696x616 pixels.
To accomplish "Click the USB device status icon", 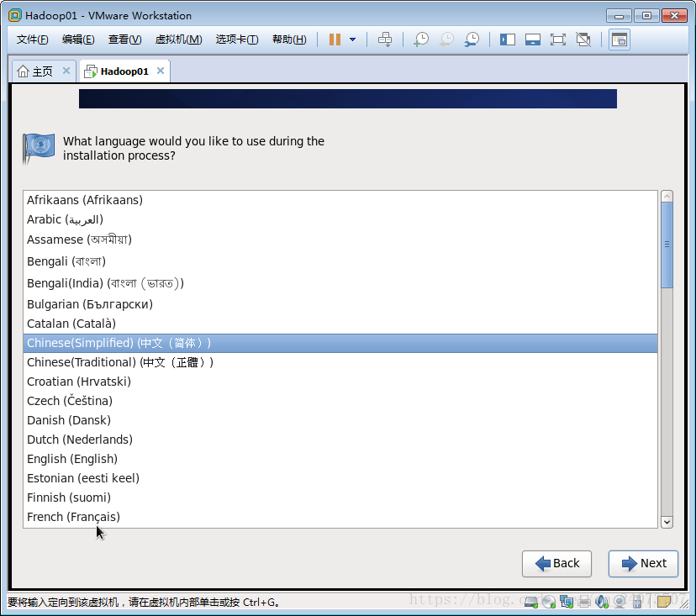I will 637,603.
